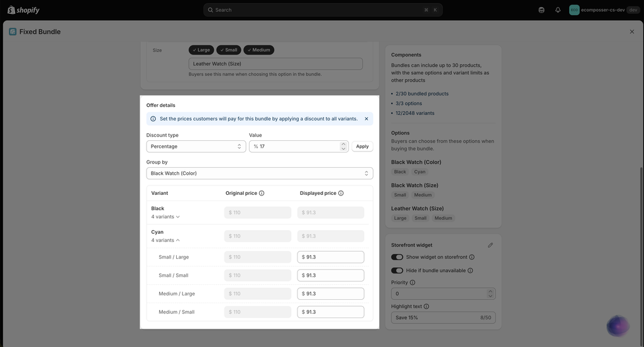Deselect the Small size chip
Screen dimensions: 644x347
(229, 50)
